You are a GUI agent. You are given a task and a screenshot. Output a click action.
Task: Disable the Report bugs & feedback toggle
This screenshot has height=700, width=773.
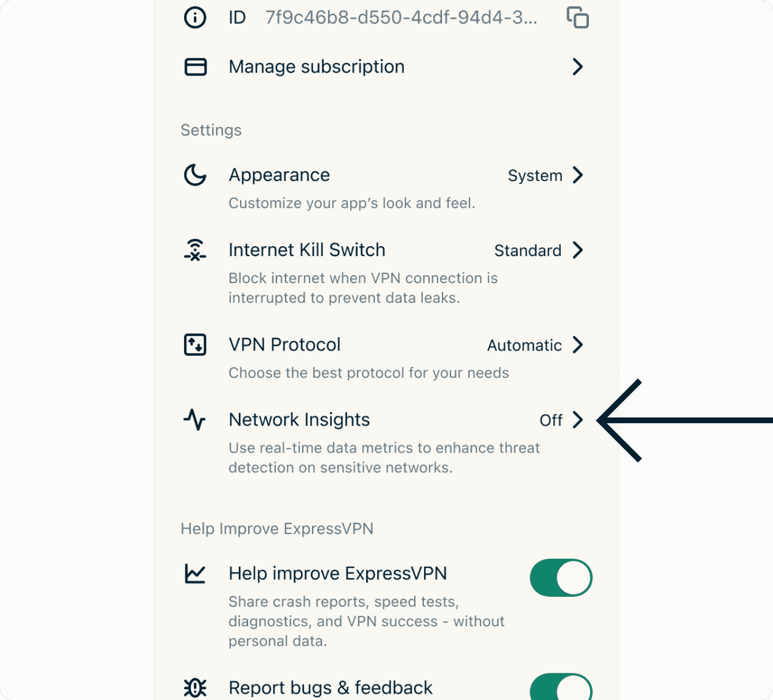point(561,688)
